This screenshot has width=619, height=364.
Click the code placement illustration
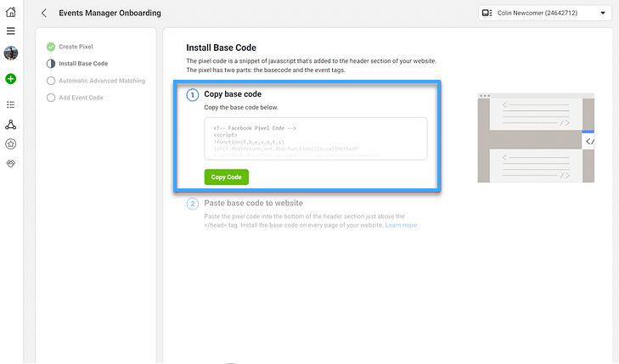[536, 138]
